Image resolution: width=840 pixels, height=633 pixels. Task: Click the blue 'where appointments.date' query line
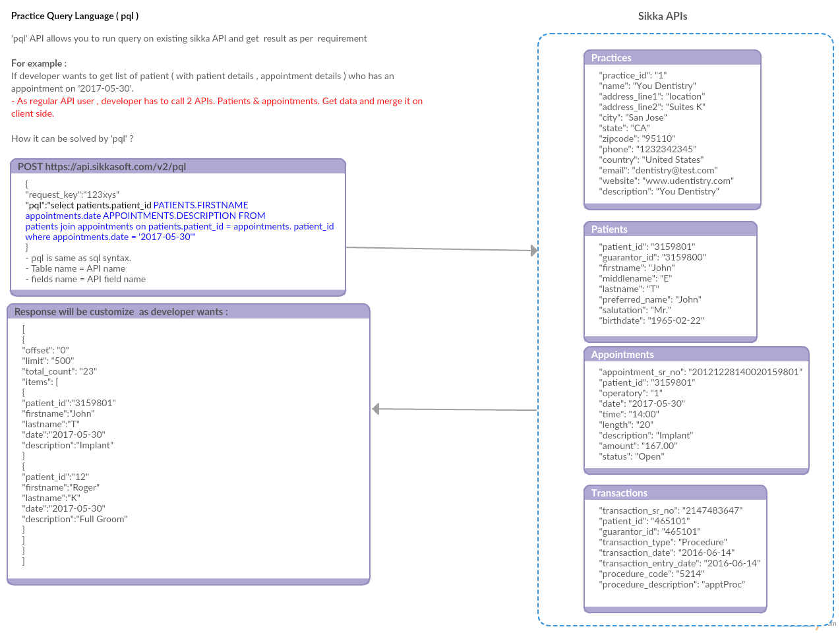(111, 237)
